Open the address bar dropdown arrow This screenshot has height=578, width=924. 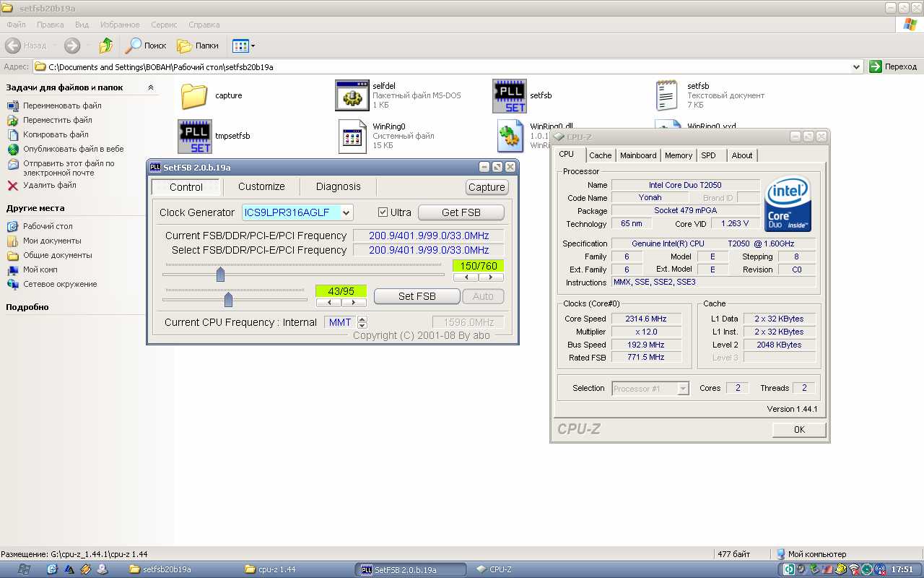[857, 66]
